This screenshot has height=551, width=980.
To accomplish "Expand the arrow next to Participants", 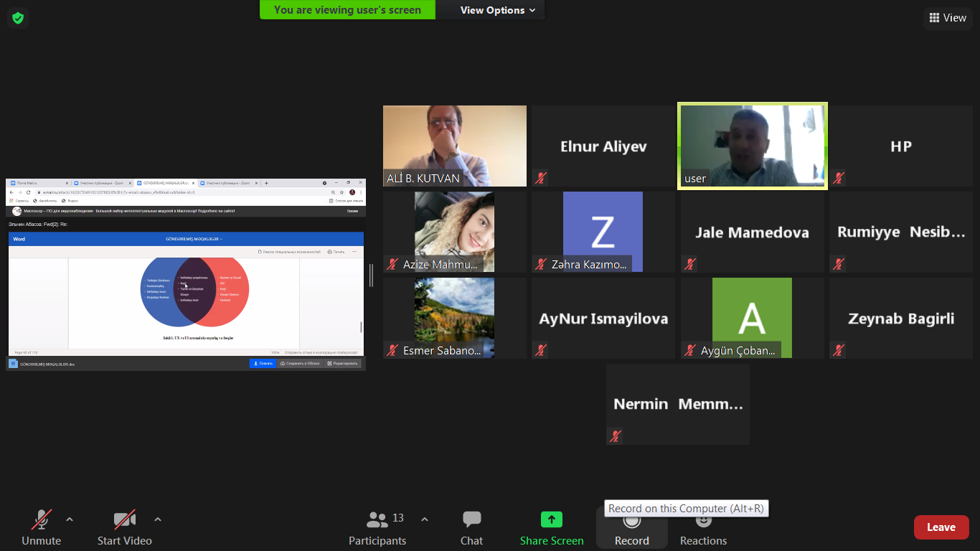I will [x=424, y=519].
